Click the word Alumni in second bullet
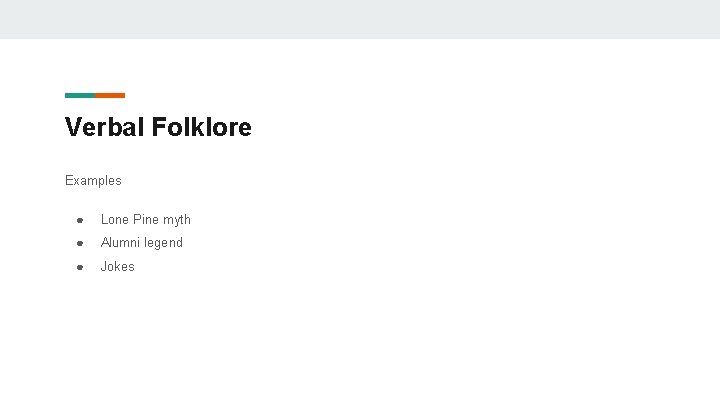 121,243
